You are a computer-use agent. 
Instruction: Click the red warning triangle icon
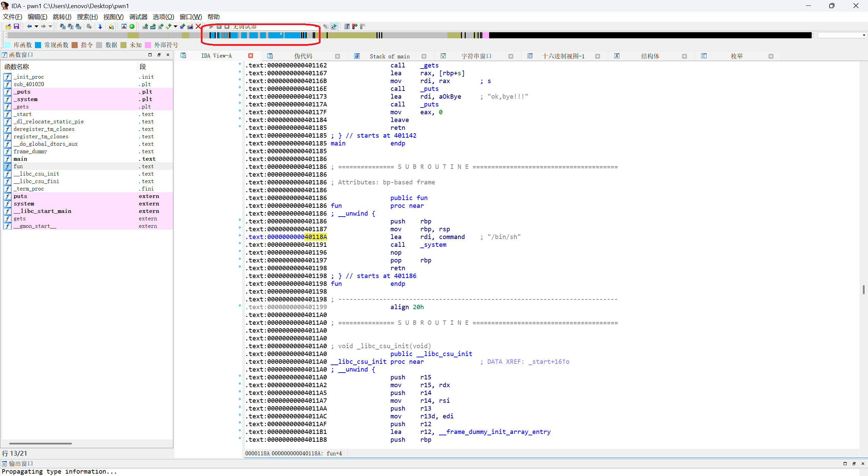click(x=124, y=26)
